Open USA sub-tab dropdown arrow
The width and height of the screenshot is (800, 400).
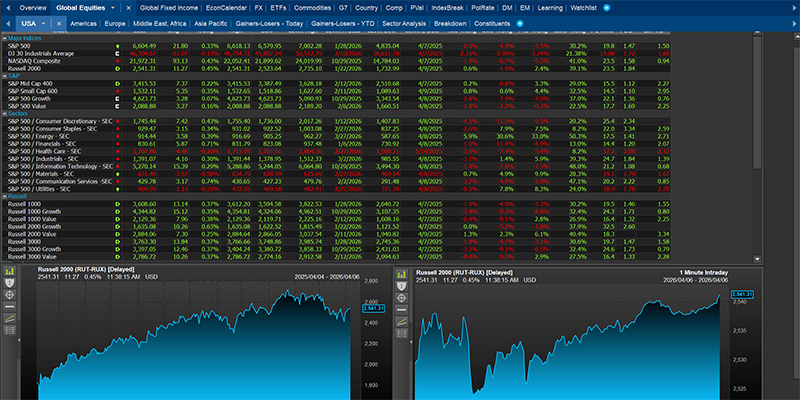click(43, 23)
